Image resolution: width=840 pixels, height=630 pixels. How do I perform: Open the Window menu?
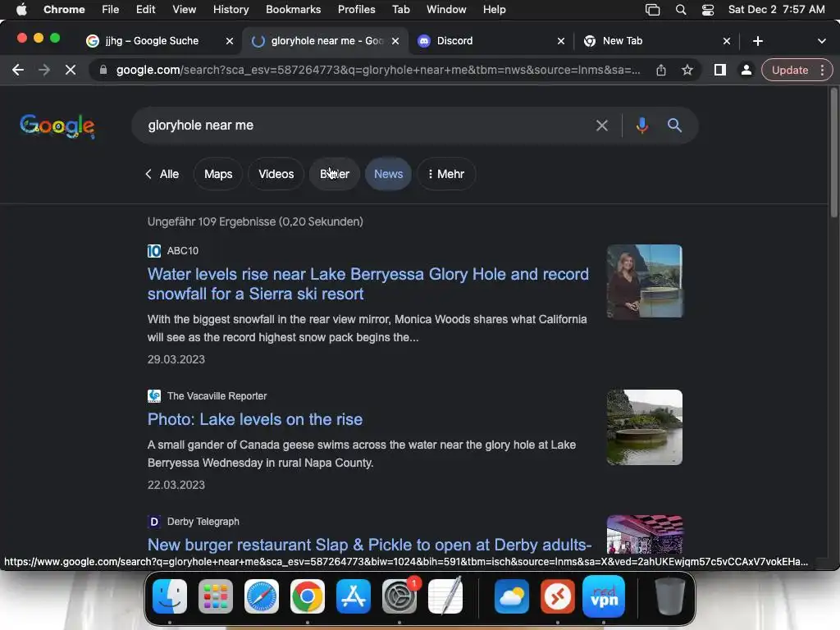pos(446,10)
